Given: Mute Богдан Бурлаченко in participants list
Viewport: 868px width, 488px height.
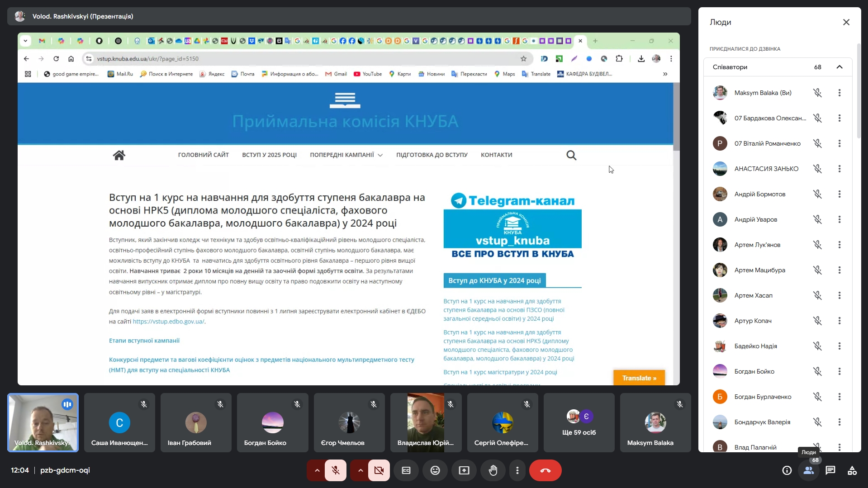Looking at the screenshot, I should [x=817, y=397].
